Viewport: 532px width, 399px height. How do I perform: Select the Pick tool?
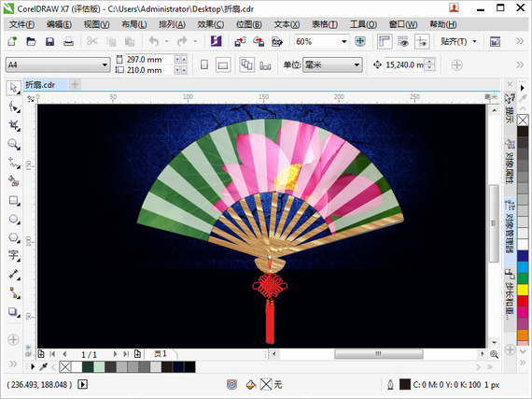[x=14, y=88]
